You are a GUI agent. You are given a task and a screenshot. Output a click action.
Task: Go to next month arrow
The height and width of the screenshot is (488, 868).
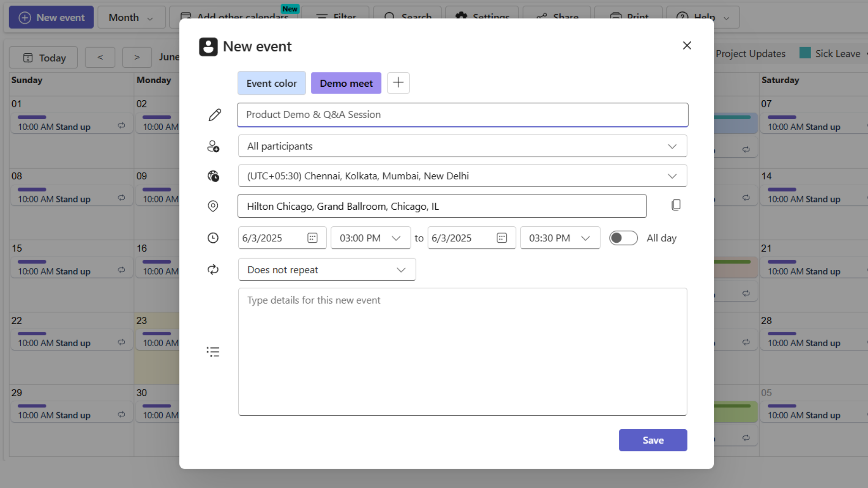click(137, 57)
